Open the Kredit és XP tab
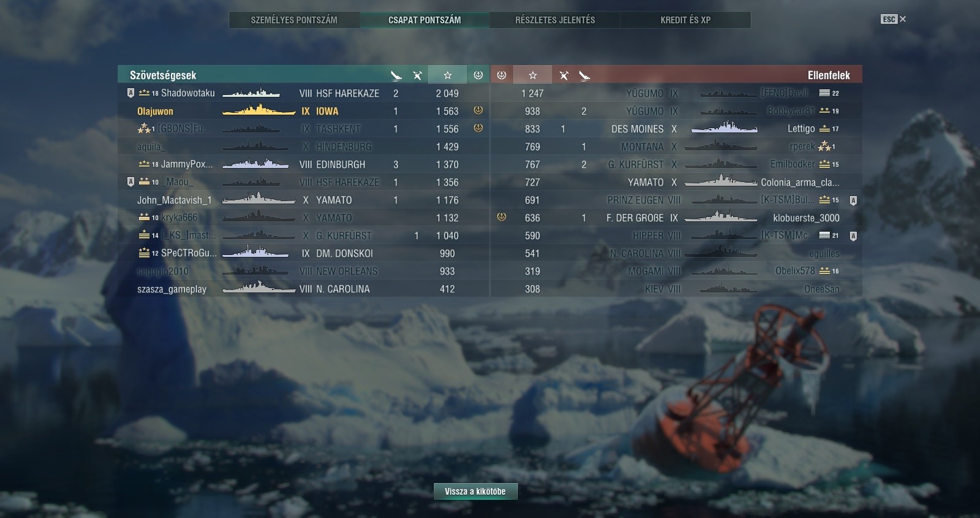 click(x=685, y=20)
